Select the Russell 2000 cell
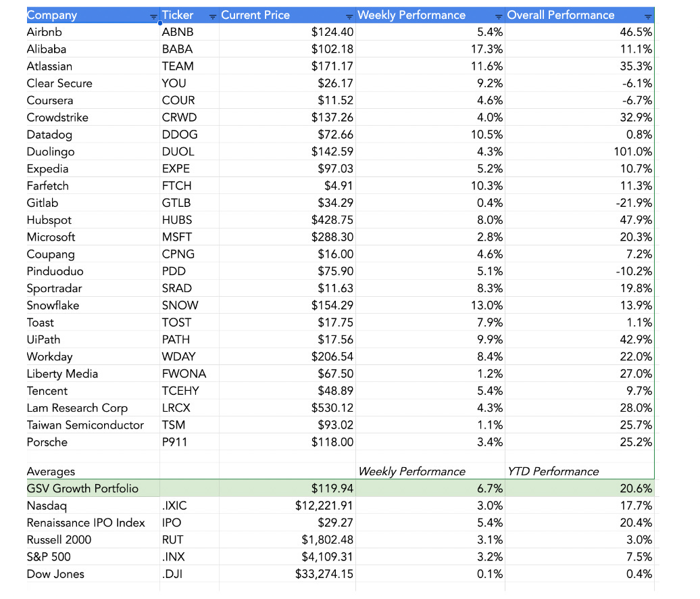700x599 pixels. 93,540
